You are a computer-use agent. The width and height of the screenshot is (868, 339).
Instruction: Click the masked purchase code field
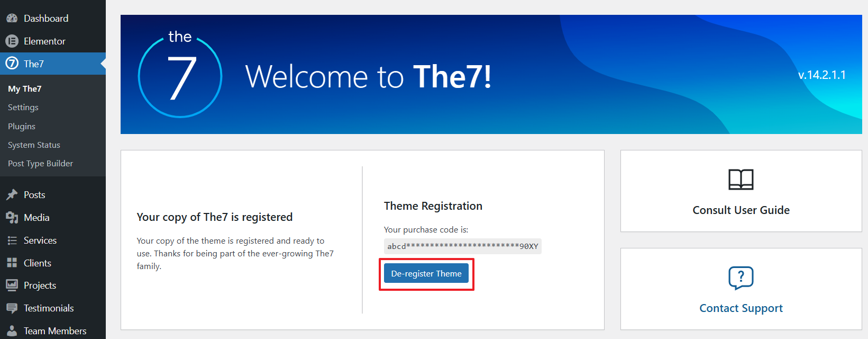pyautogui.click(x=462, y=246)
